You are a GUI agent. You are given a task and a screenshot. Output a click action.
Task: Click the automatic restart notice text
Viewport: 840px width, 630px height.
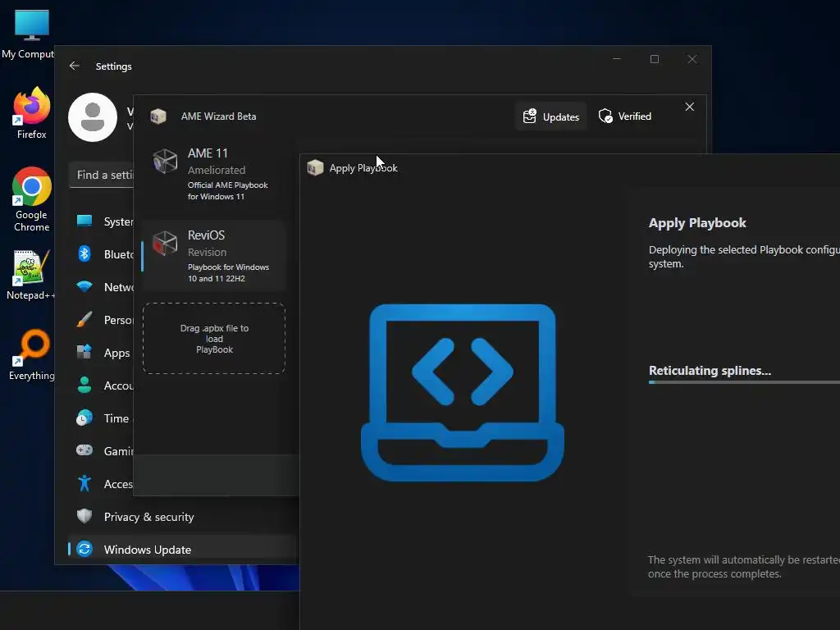[x=743, y=567]
